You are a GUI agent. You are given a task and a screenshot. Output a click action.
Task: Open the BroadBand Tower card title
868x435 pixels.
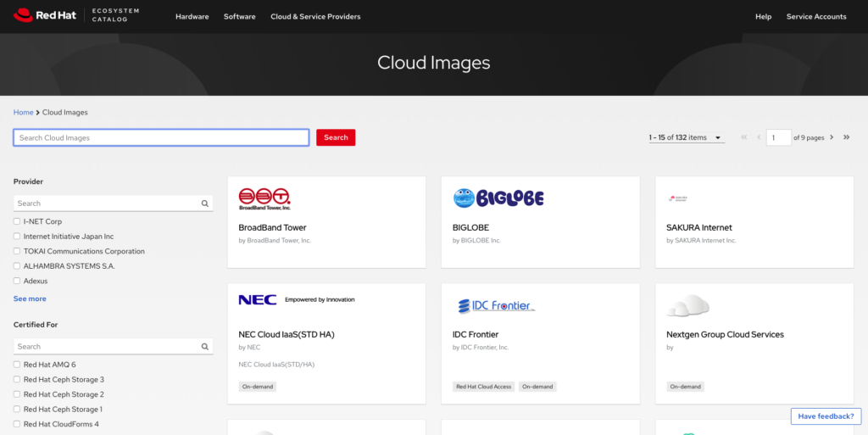(272, 227)
